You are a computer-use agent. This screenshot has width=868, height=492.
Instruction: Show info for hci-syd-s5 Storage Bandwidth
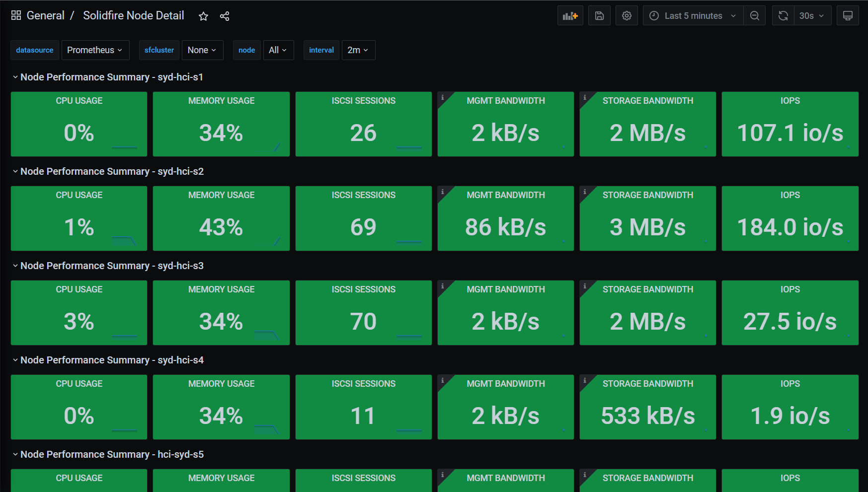(x=584, y=475)
